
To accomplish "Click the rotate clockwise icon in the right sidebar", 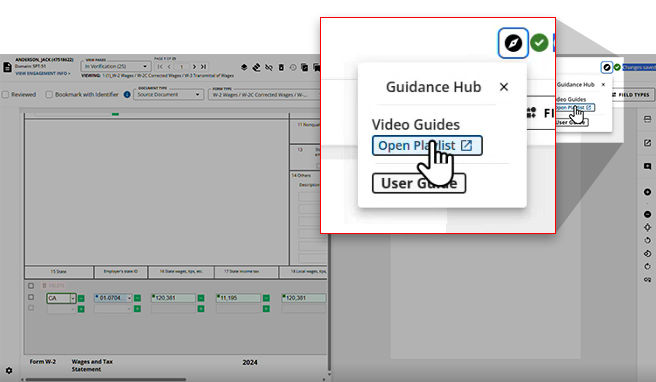I will coord(647,267).
